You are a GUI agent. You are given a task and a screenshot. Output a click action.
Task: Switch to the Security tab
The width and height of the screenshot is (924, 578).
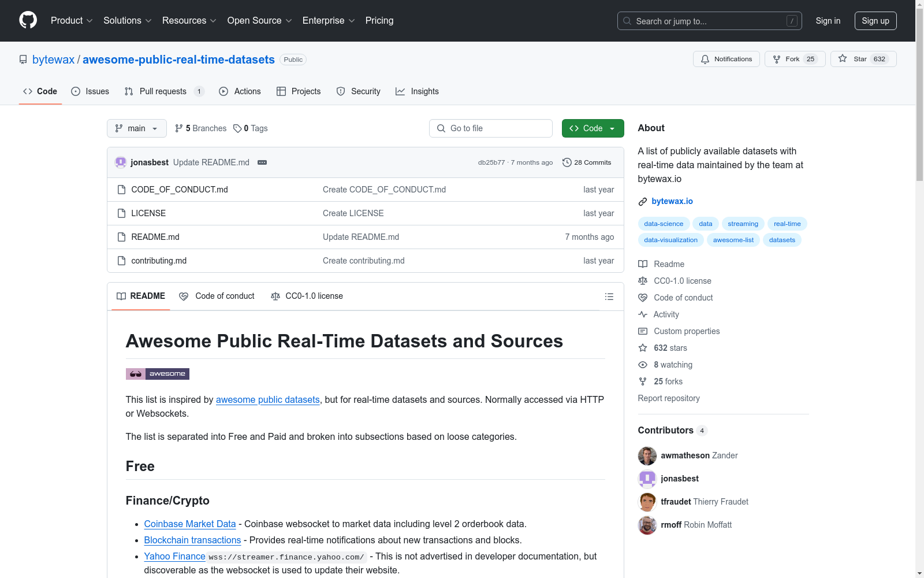(359, 91)
